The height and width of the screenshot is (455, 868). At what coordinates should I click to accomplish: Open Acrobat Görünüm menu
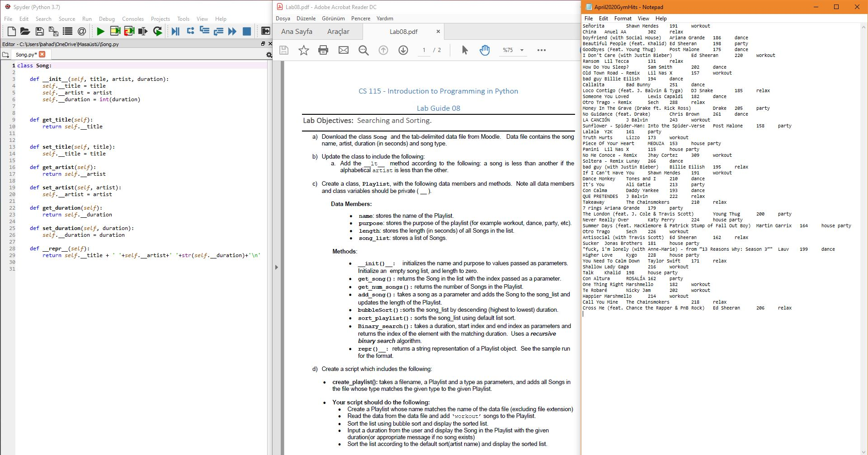333,19
